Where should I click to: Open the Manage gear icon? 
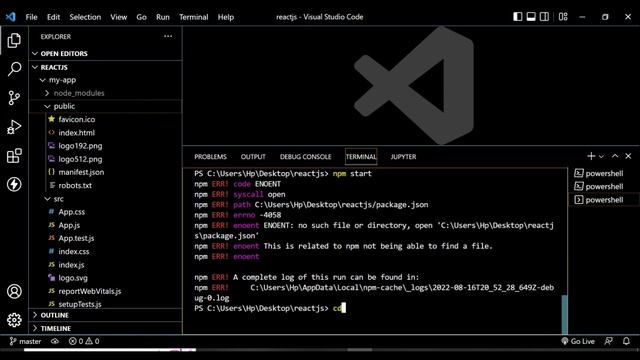point(14,320)
